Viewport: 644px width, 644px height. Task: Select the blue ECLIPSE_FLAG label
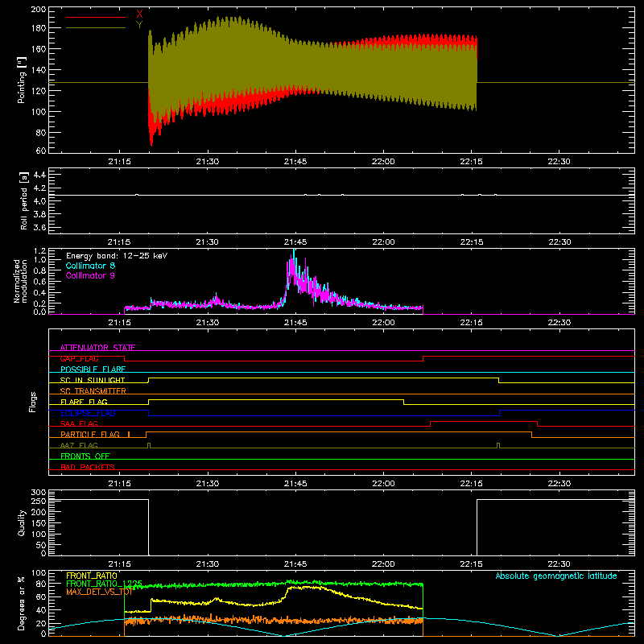point(88,413)
